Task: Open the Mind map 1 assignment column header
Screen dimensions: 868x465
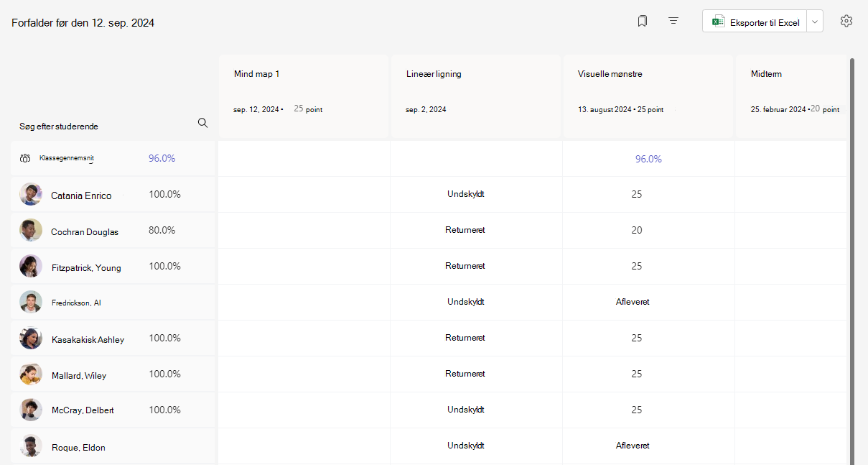Action: (x=304, y=96)
